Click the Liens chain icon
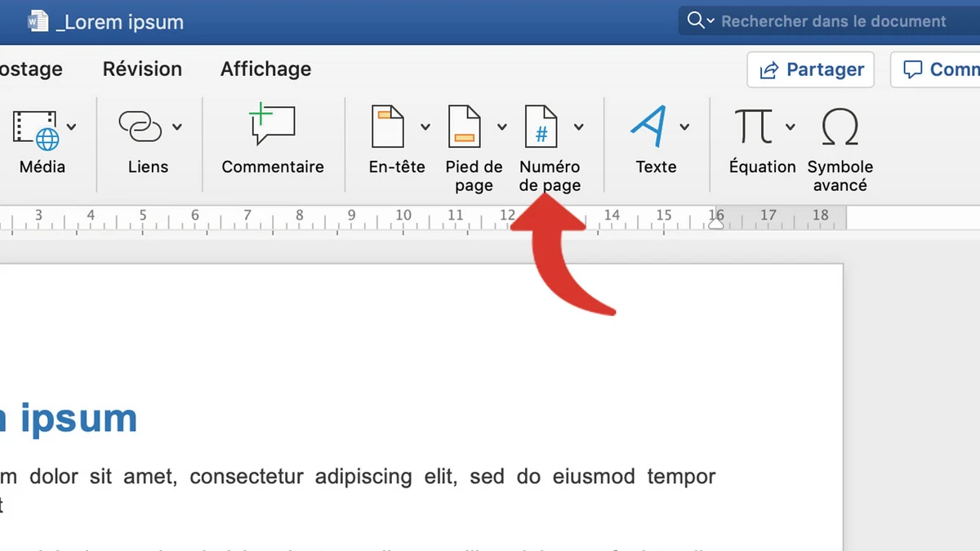 (140, 127)
